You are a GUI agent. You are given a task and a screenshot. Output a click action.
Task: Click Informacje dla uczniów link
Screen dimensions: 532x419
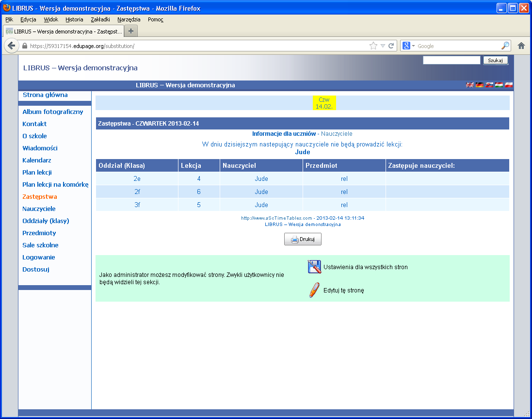[x=284, y=134]
